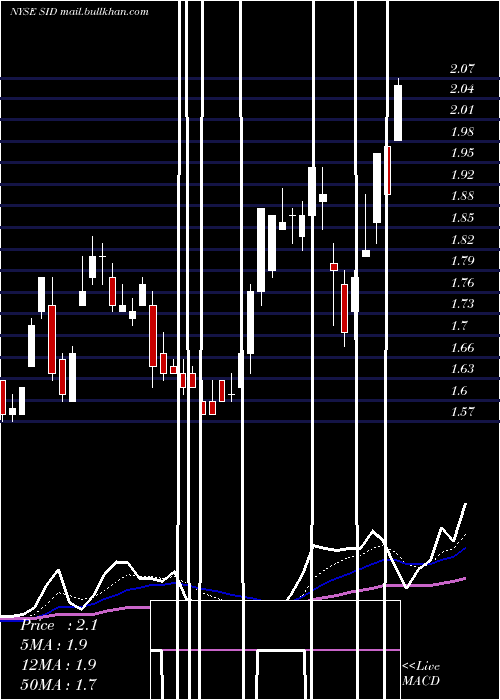
Task: Select the 1.98 price axis label
Action: tap(462, 132)
